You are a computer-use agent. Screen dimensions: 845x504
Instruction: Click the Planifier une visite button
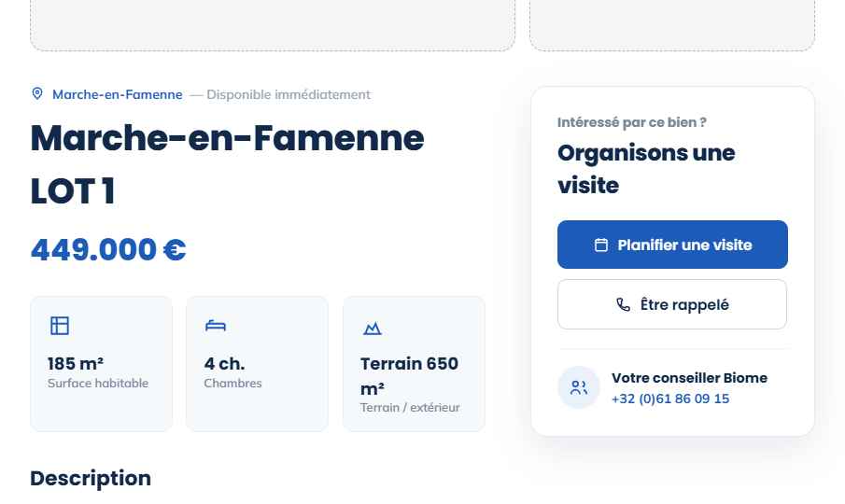point(672,245)
